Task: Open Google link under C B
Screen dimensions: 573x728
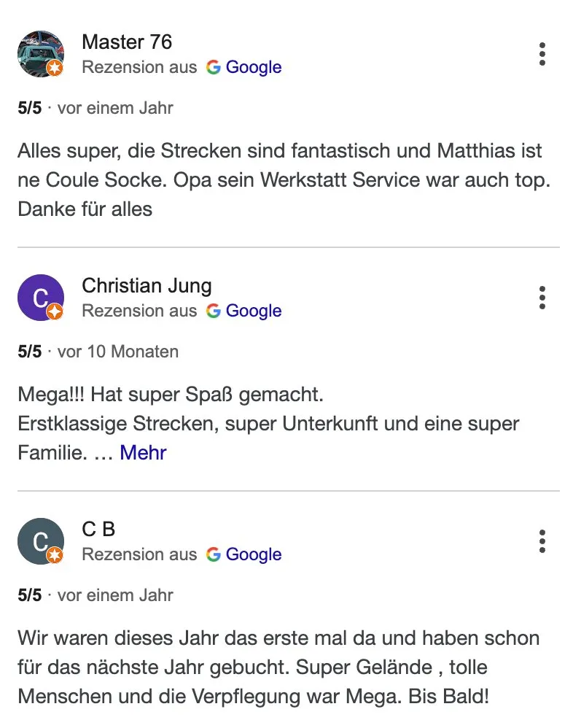Action: tap(253, 554)
